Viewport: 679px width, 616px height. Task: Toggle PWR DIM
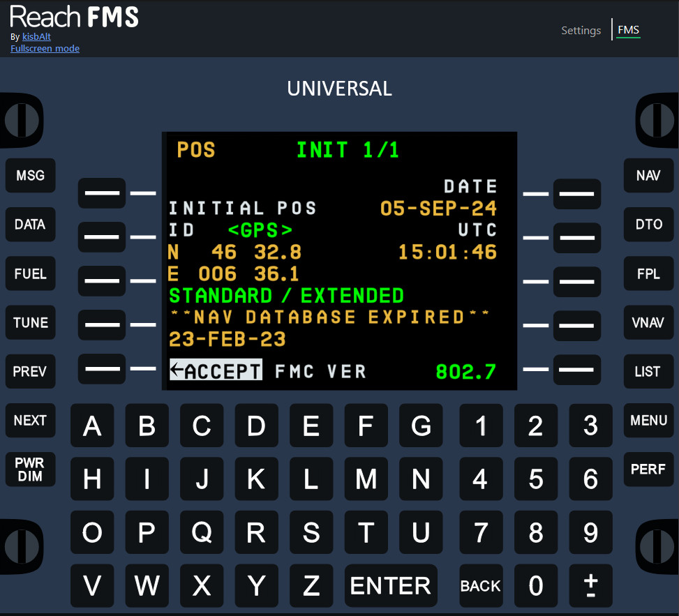(30, 469)
